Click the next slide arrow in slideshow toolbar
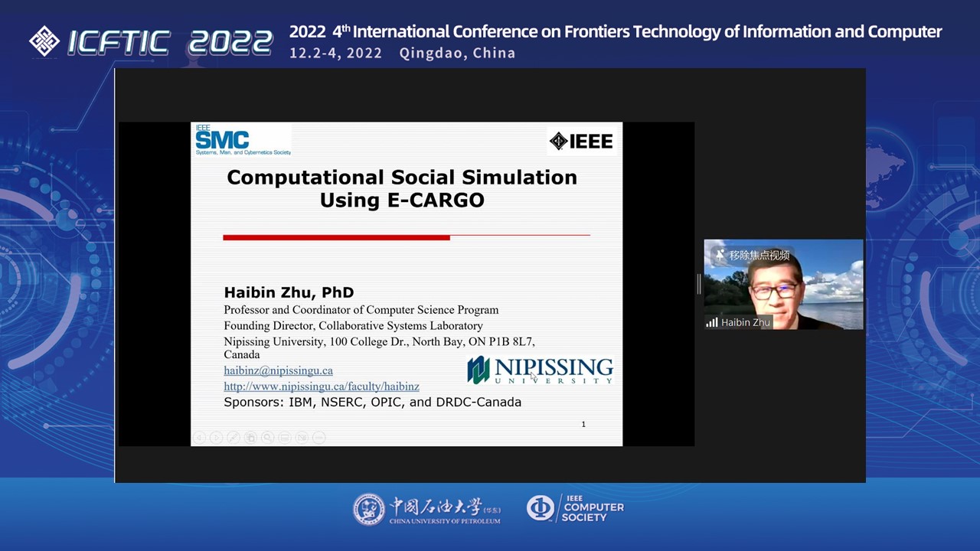Screen dimensions: 980x551 pyautogui.click(x=216, y=438)
